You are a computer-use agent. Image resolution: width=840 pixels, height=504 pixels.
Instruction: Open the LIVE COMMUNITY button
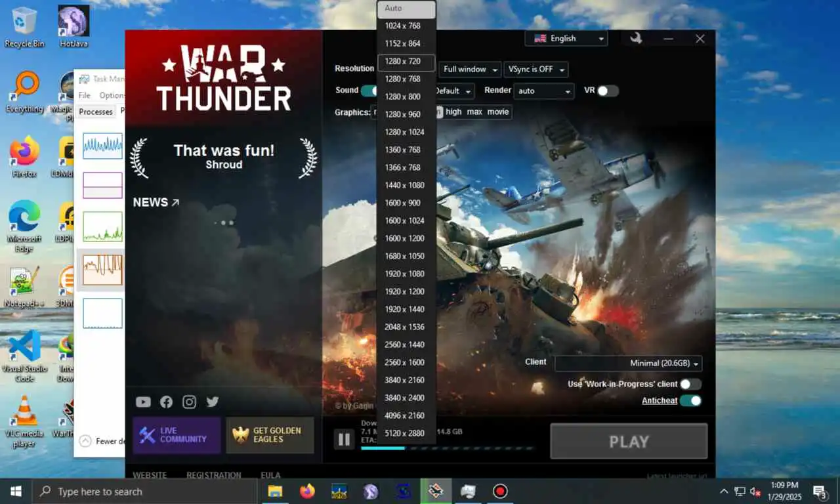(177, 435)
